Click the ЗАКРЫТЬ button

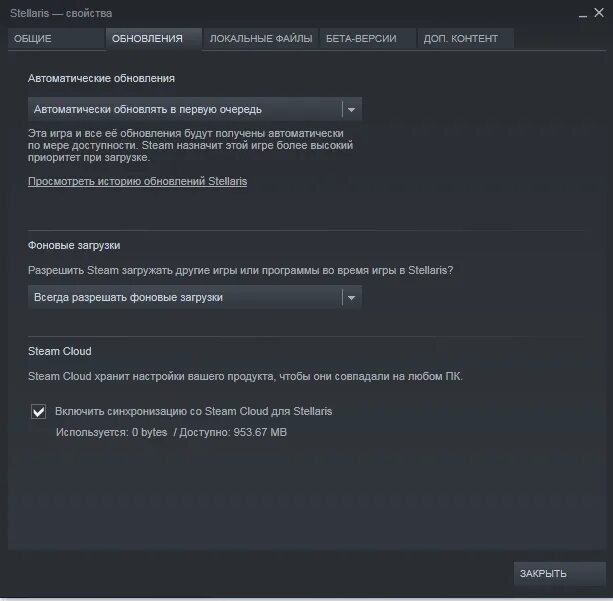coord(559,573)
